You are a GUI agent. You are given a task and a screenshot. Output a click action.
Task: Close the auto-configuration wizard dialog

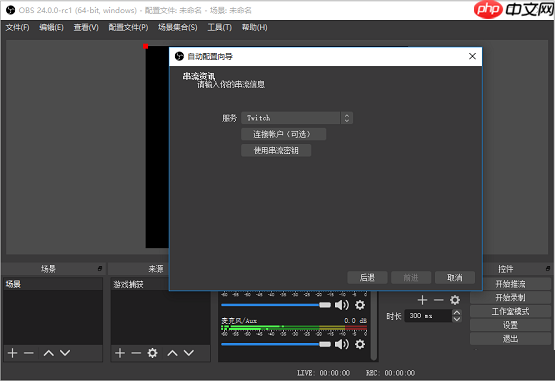pyautogui.click(x=472, y=56)
